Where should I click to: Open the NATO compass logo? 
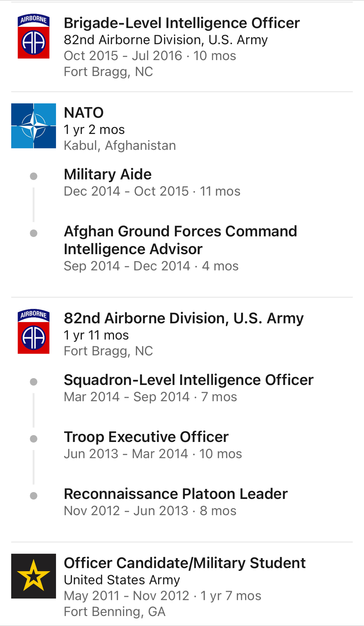tap(33, 126)
